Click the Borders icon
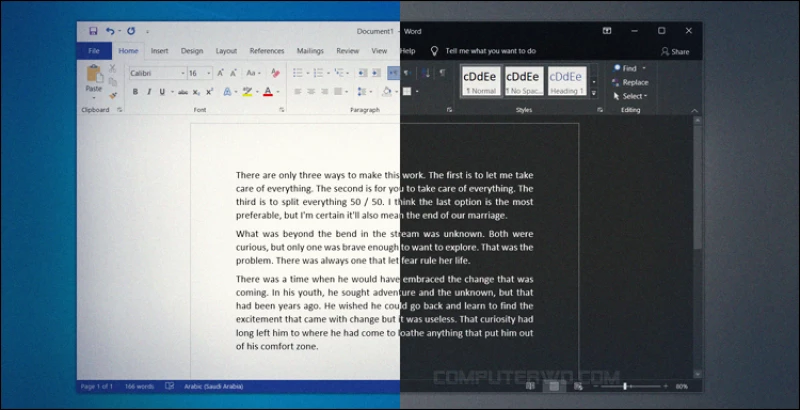Image resolution: width=800 pixels, height=410 pixels. (407, 92)
